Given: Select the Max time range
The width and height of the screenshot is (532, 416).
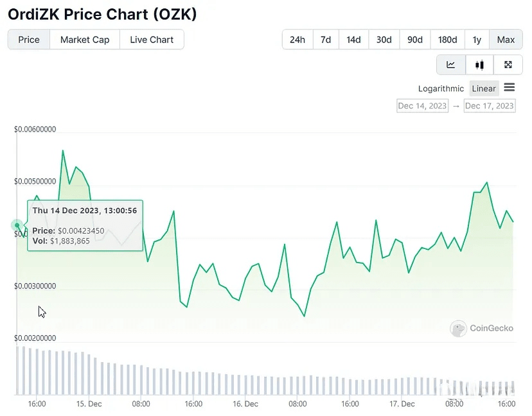Looking at the screenshot, I should pyautogui.click(x=506, y=40).
